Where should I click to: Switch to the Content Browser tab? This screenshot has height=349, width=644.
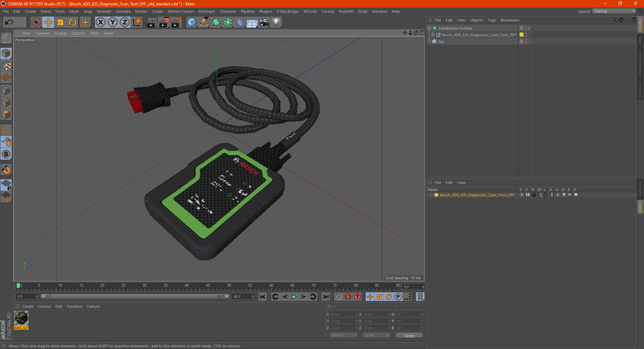click(640, 63)
